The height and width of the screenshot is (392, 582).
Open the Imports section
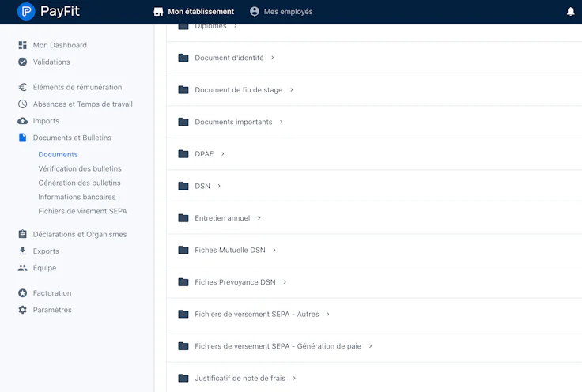[46, 121]
